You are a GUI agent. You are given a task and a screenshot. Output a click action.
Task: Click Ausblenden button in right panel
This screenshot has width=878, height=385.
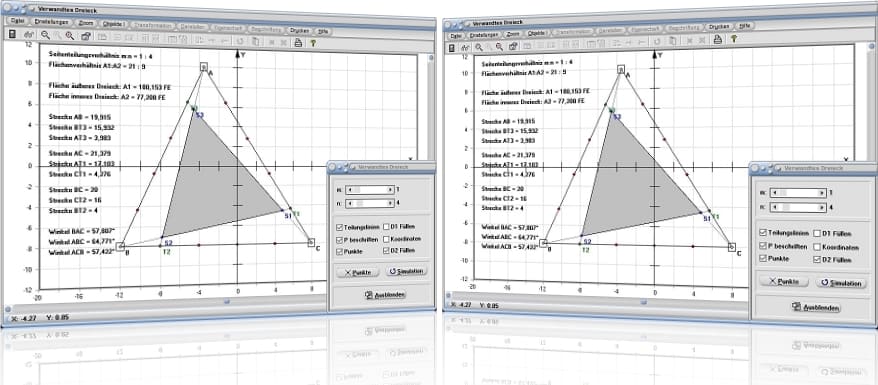[x=815, y=307]
